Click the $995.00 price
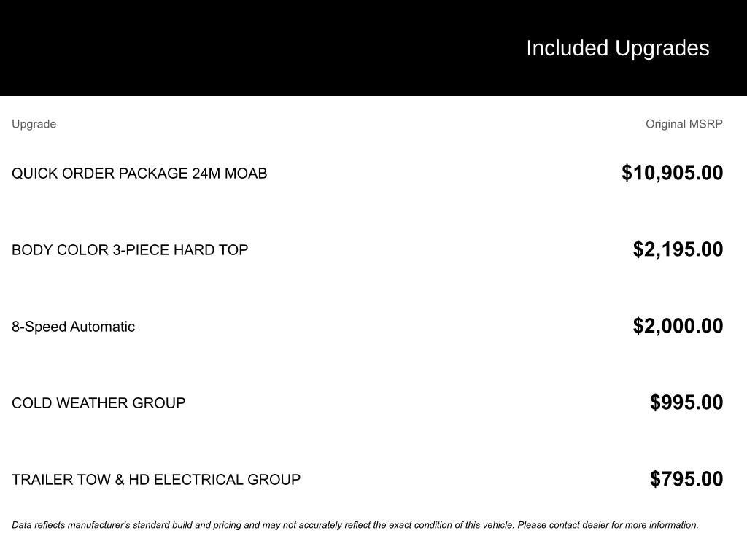Image resolution: width=747 pixels, height=560 pixels. pos(686,402)
